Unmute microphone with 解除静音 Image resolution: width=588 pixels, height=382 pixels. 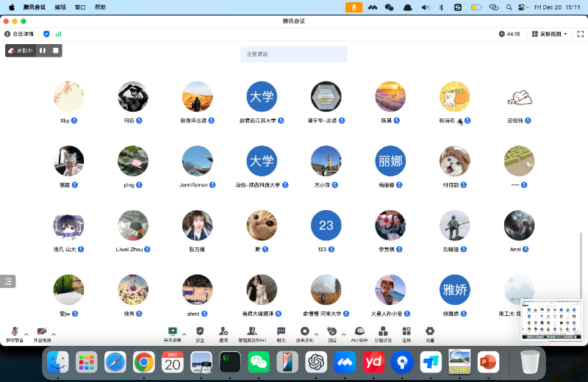coord(14,334)
